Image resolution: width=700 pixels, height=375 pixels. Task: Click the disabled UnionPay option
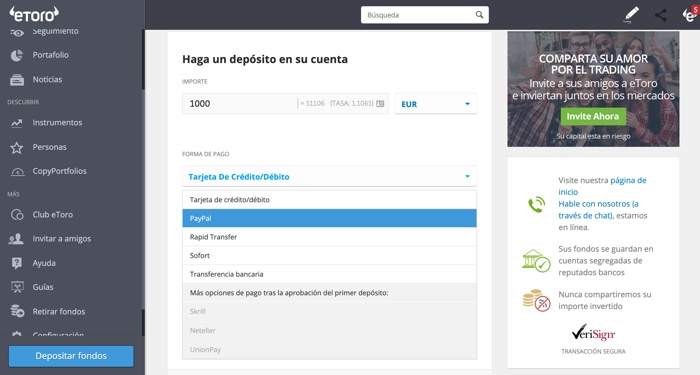pyautogui.click(x=329, y=350)
